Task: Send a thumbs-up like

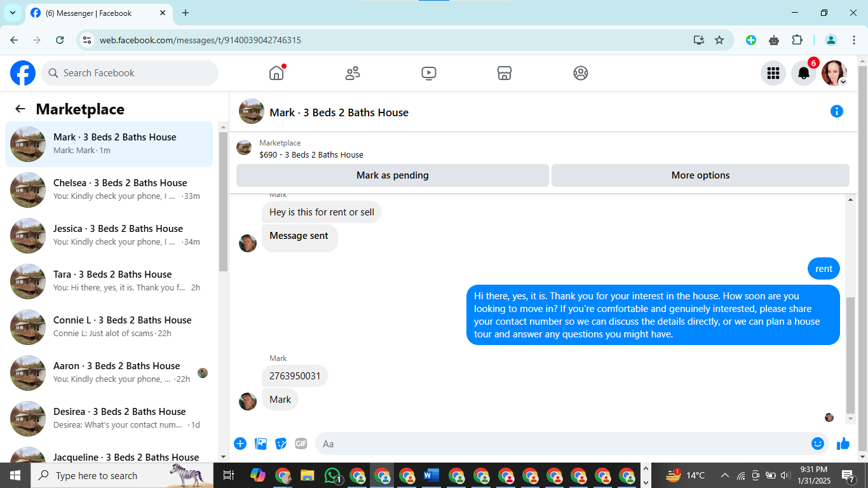Action: coord(843,444)
